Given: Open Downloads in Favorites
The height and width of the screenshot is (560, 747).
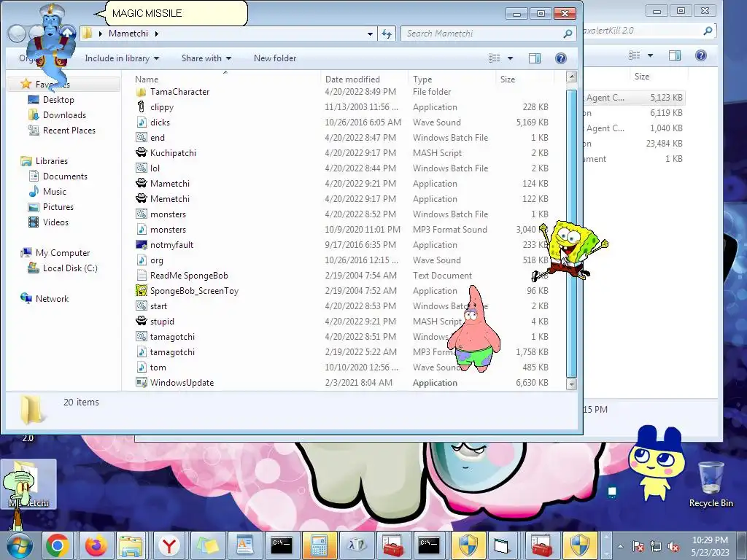Looking at the screenshot, I should click(x=64, y=114).
